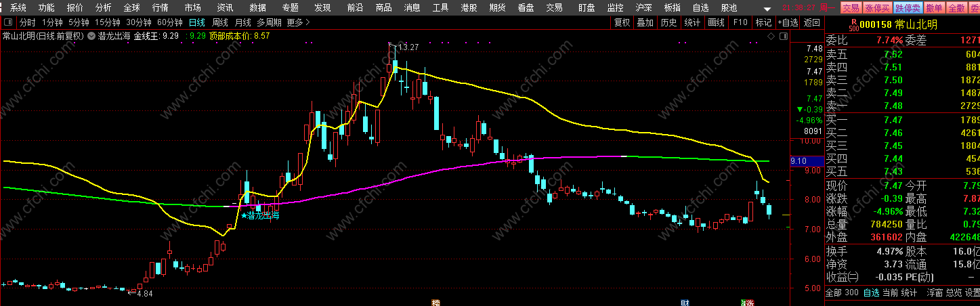Screen dimensions: 980x306
Task: Click the 撤单 cancel order button
Action: coord(934,8)
